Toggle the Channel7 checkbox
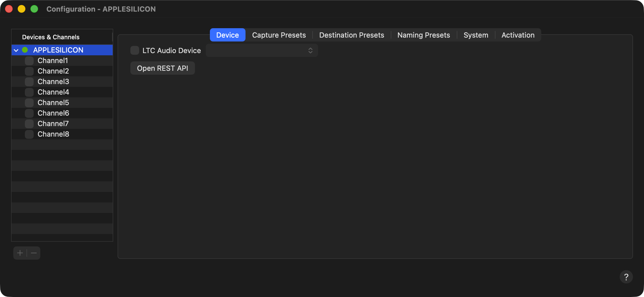This screenshot has width=644, height=297. click(29, 124)
